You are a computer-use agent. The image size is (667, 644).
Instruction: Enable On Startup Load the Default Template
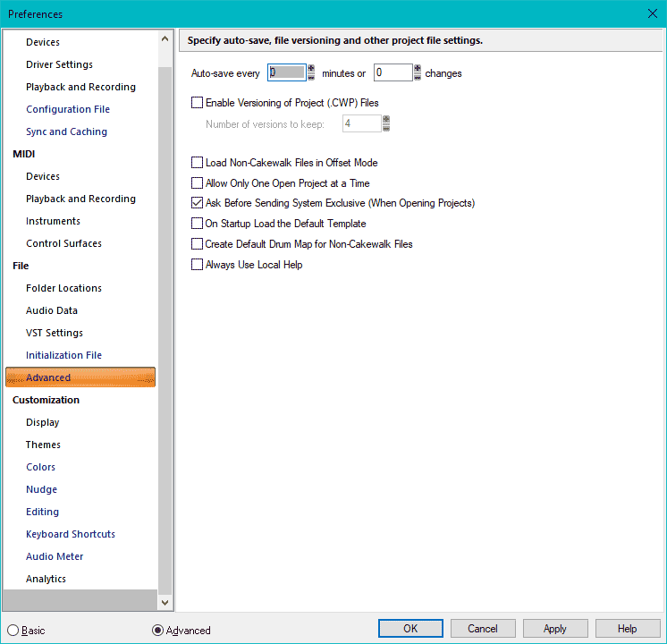198,224
